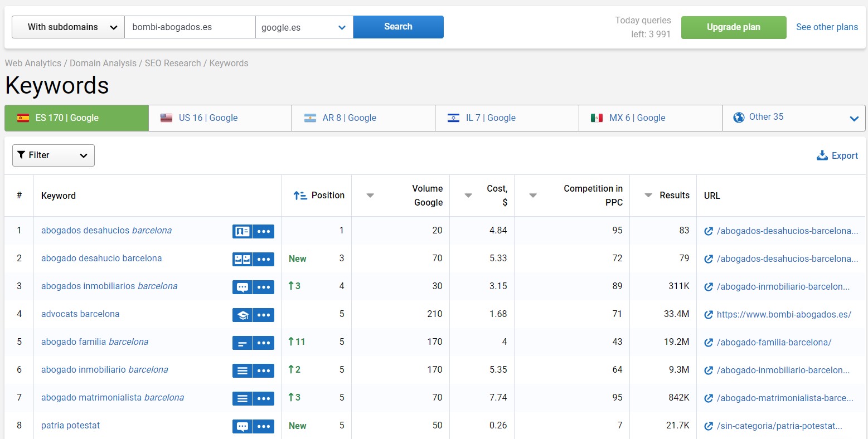Click the bombi-abogados.es domain input field
The image size is (868, 439).
point(190,27)
